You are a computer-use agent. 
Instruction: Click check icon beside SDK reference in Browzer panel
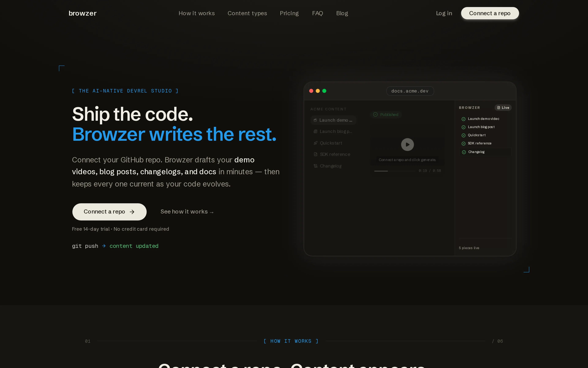(463, 144)
